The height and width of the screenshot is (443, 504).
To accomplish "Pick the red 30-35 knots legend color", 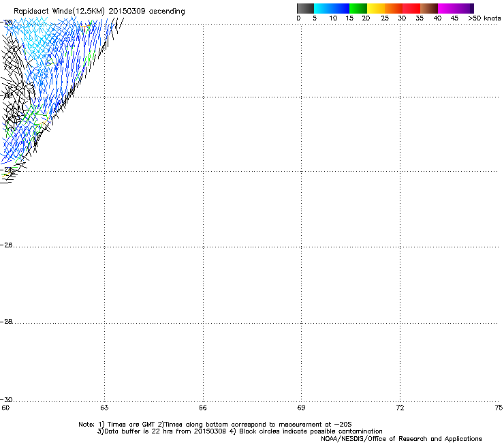I will [x=411, y=8].
